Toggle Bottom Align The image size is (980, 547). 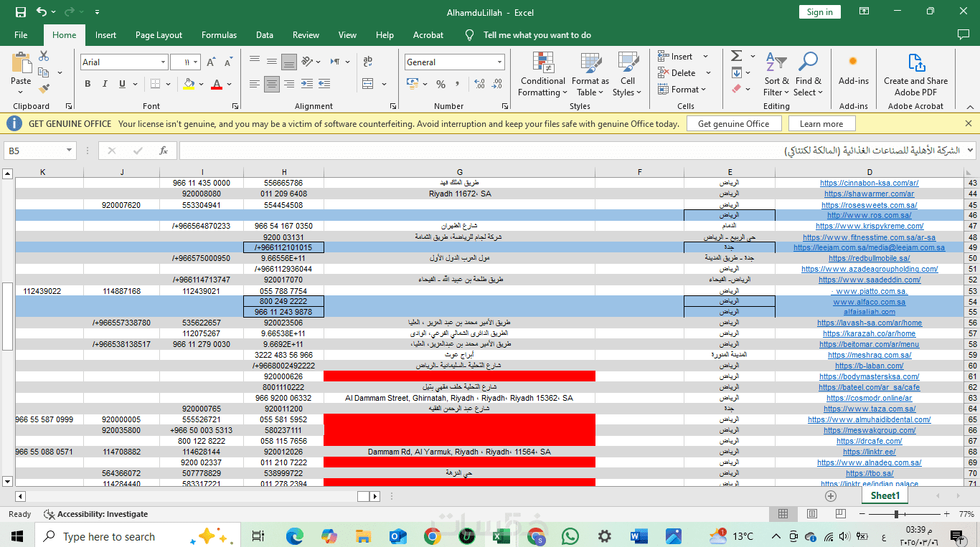click(x=289, y=62)
